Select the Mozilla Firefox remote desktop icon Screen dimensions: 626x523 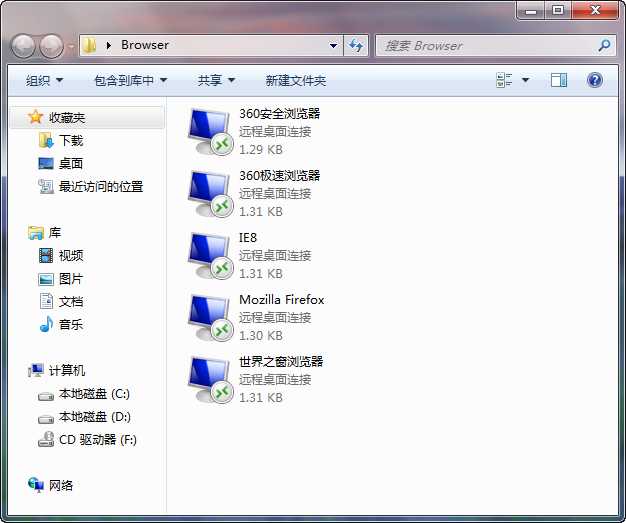[210, 318]
